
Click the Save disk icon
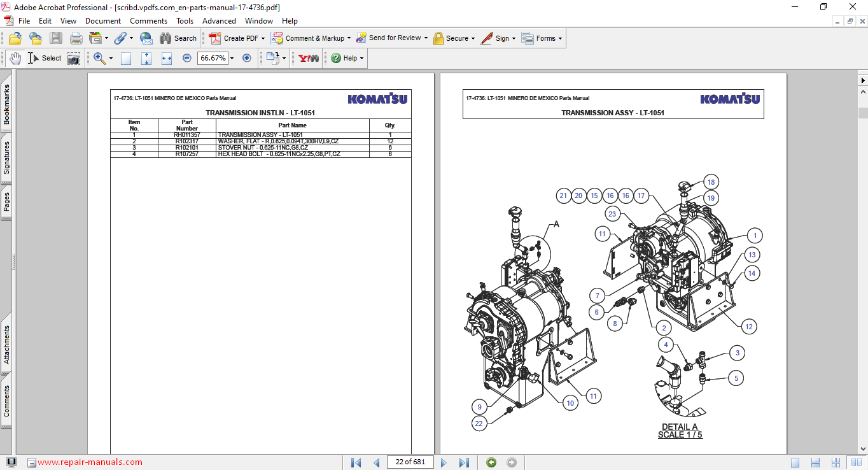[56, 38]
